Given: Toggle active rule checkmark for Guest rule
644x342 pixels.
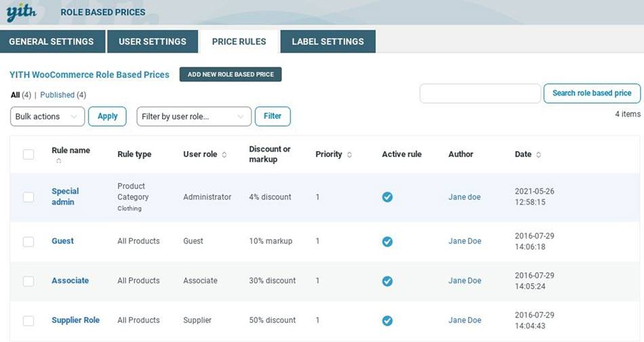Looking at the screenshot, I should point(387,242).
